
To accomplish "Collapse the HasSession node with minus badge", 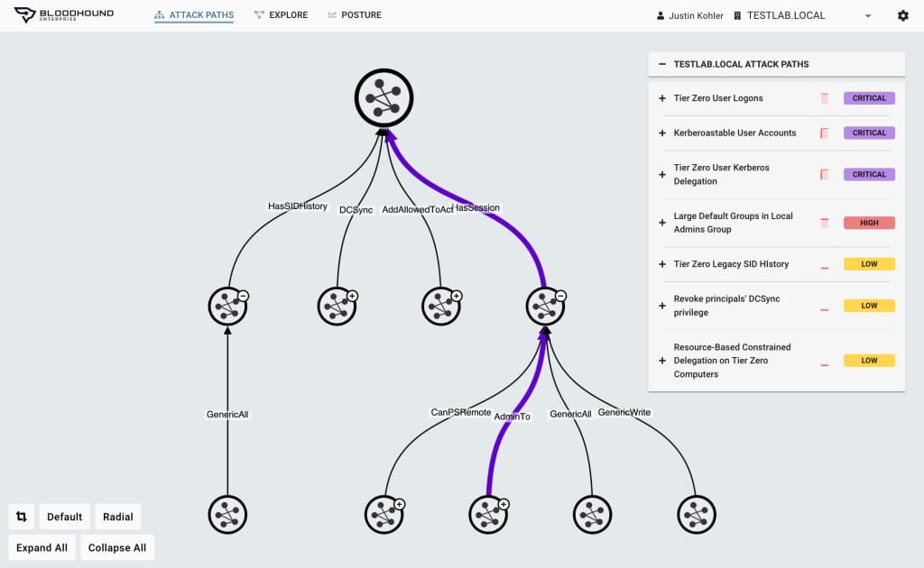I will [x=561, y=296].
